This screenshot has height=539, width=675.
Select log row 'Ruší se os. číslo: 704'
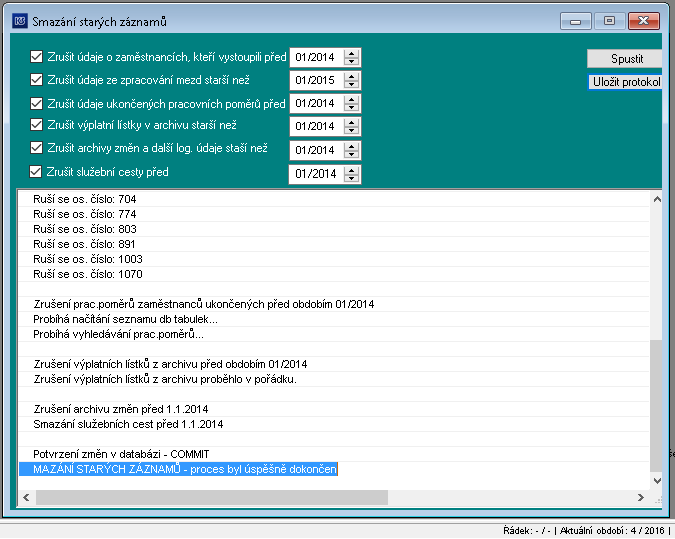pos(334,199)
